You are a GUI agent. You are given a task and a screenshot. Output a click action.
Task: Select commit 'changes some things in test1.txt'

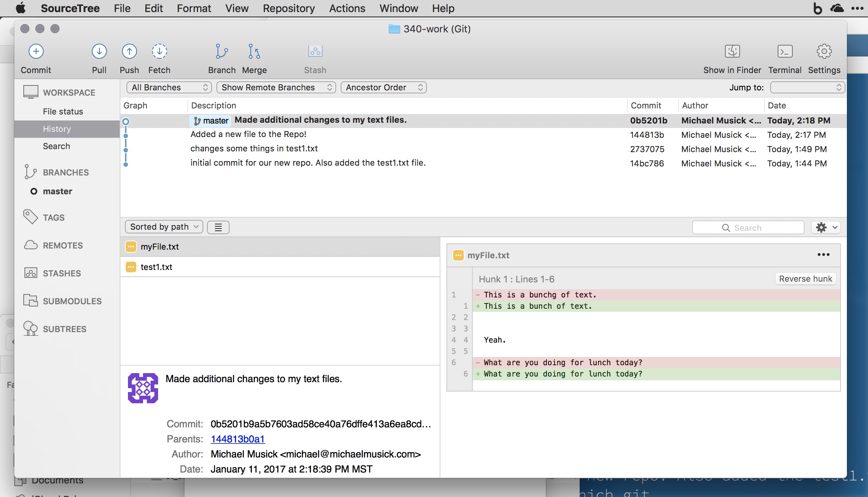click(x=483, y=149)
